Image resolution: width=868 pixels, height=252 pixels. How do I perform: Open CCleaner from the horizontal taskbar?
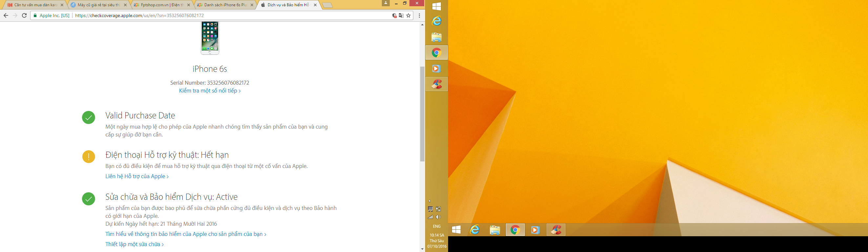pyautogui.click(x=556, y=230)
